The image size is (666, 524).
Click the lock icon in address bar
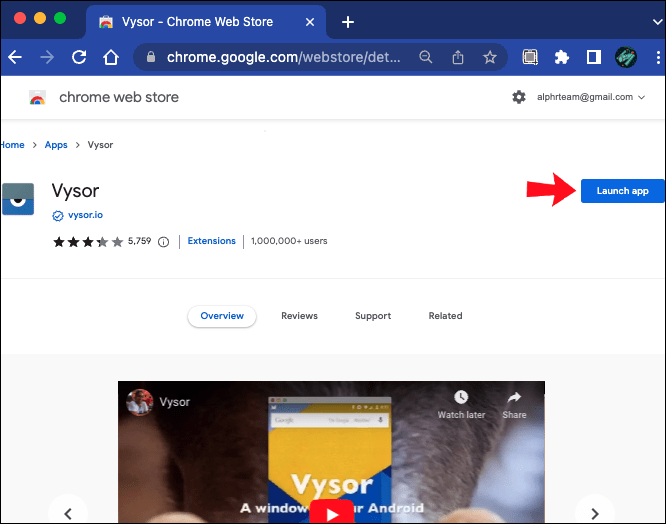point(151,57)
